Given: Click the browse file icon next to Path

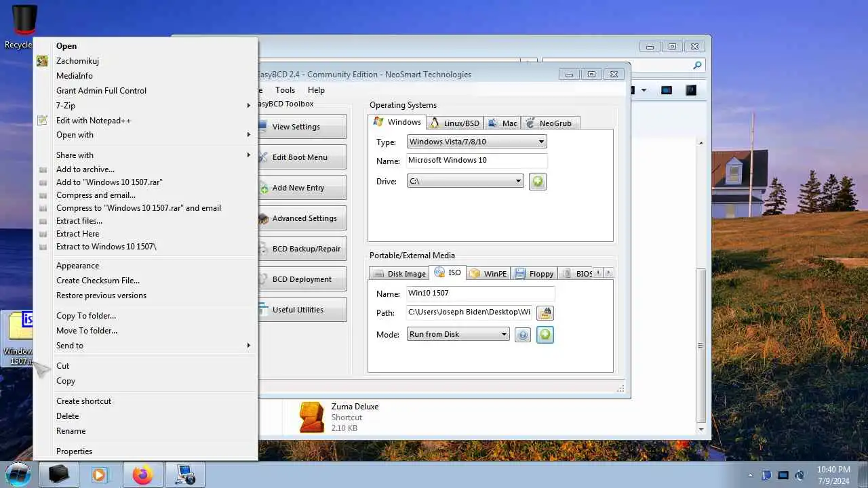Looking at the screenshot, I should (545, 313).
